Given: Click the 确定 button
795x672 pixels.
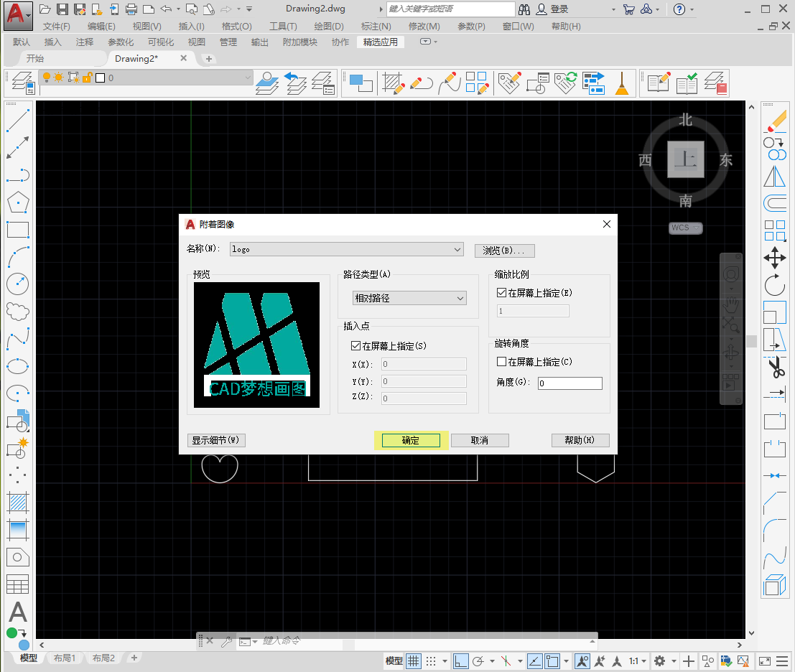Looking at the screenshot, I should 411,440.
